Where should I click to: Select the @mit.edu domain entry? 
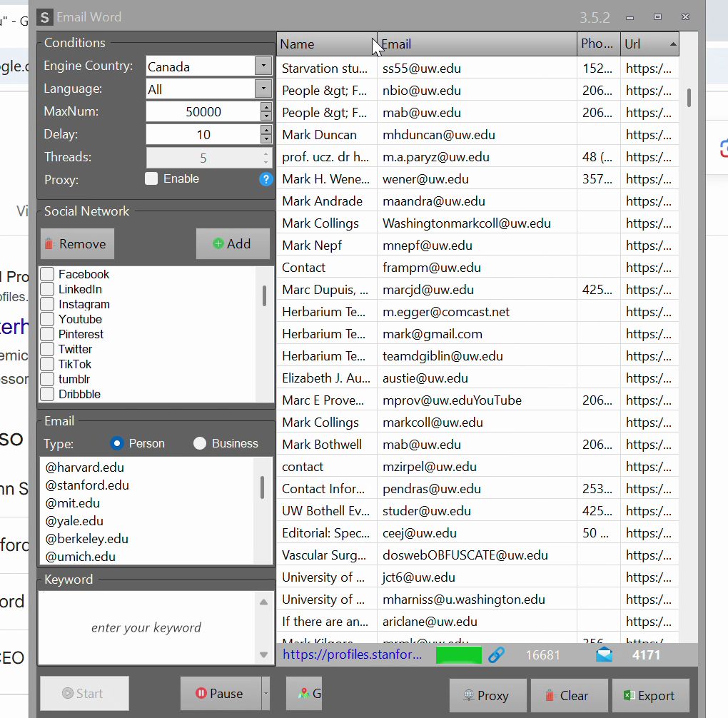pos(72,503)
